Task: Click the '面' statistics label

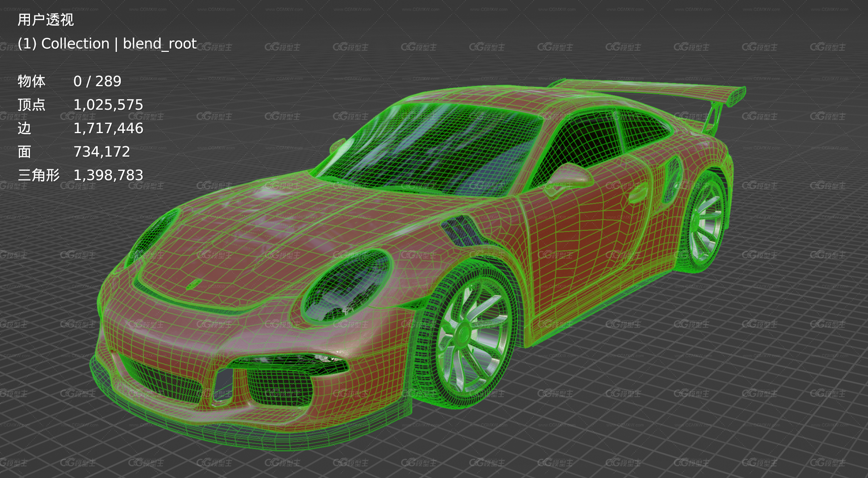Action: pos(24,152)
